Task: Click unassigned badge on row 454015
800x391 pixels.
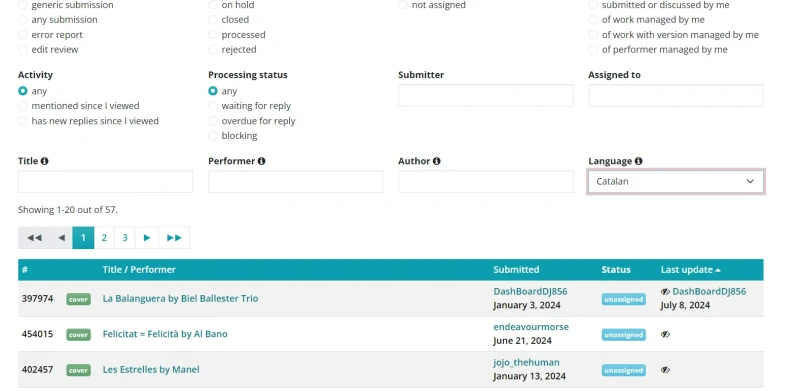Action: (623, 335)
